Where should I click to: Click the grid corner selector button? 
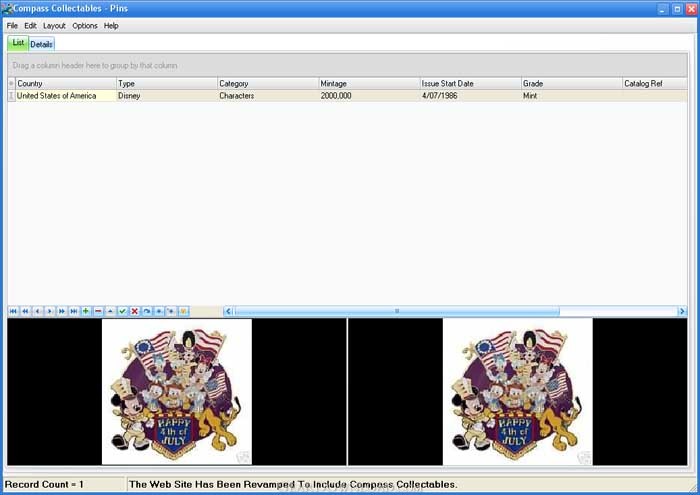pos(11,83)
